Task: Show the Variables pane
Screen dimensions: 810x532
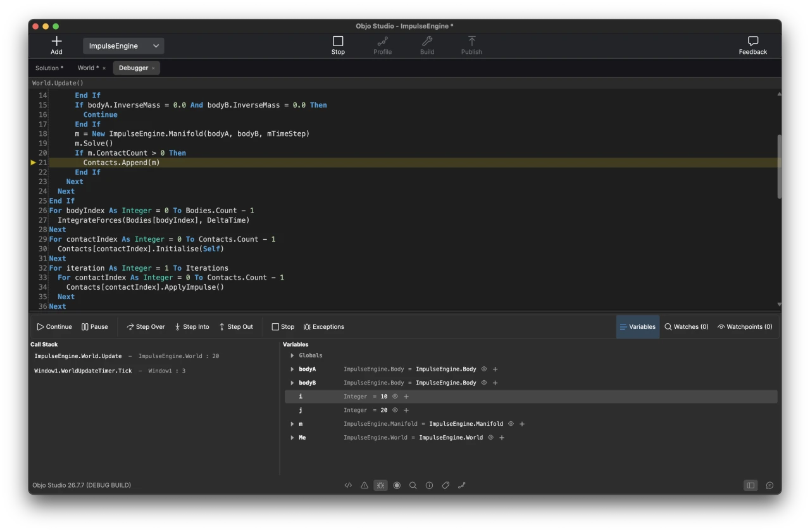Action: (x=638, y=327)
